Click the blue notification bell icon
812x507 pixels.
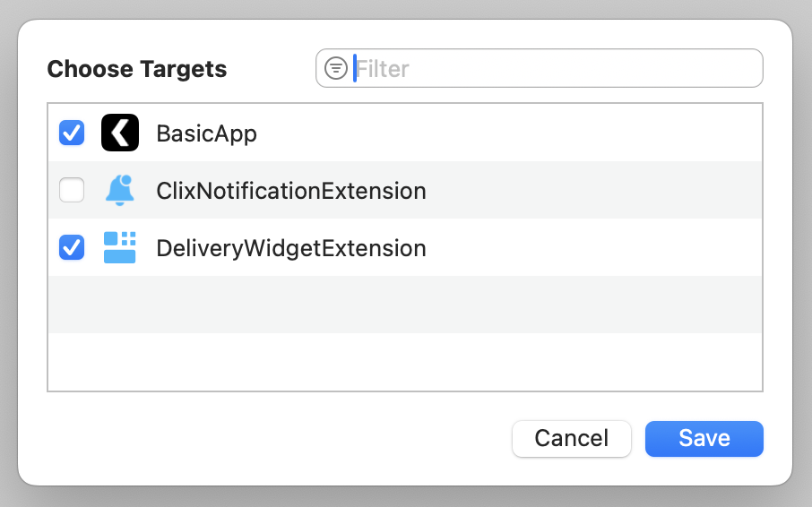[x=120, y=190]
